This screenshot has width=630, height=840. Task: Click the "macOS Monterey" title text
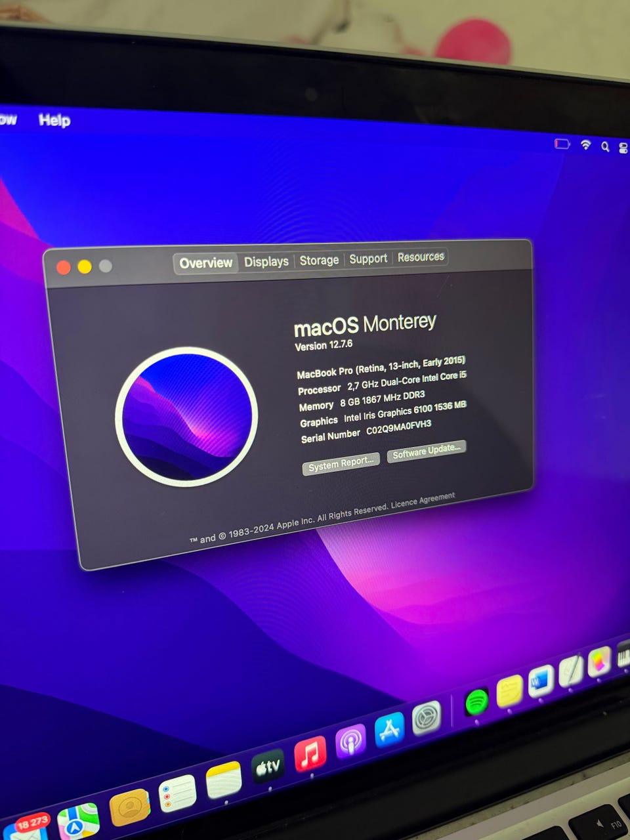pyautogui.click(x=365, y=325)
